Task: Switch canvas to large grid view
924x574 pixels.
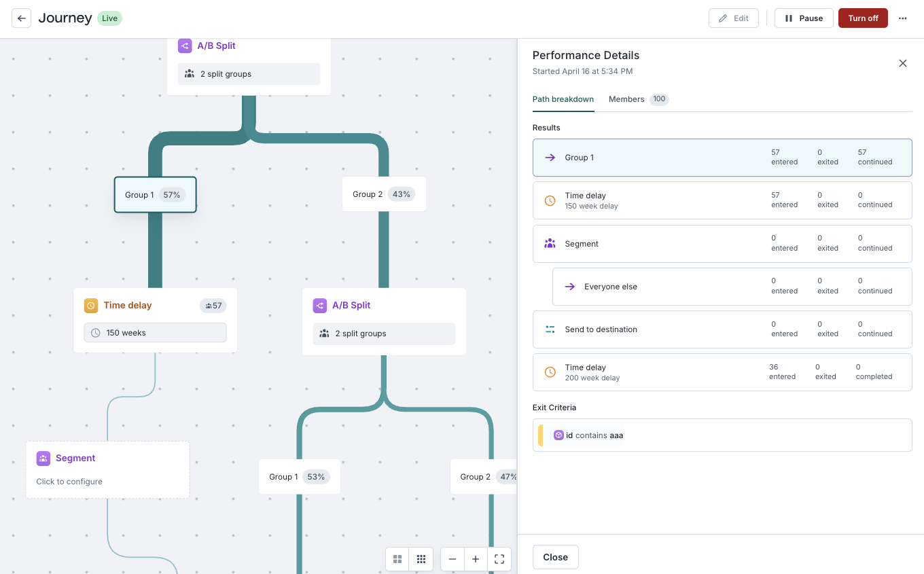Action: coord(397,559)
